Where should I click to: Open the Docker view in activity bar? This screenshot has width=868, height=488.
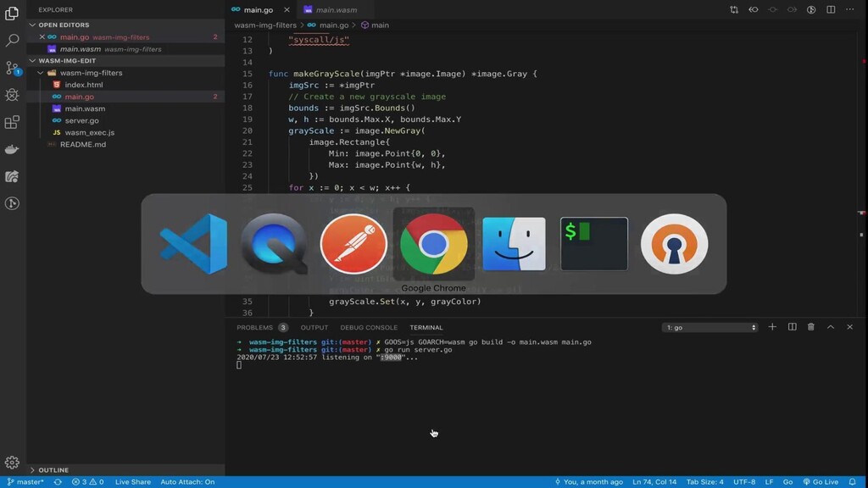click(x=12, y=150)
